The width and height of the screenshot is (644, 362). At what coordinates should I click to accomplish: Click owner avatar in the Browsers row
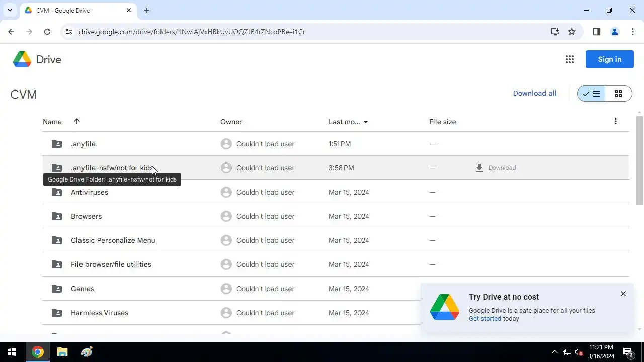[226, 216]
